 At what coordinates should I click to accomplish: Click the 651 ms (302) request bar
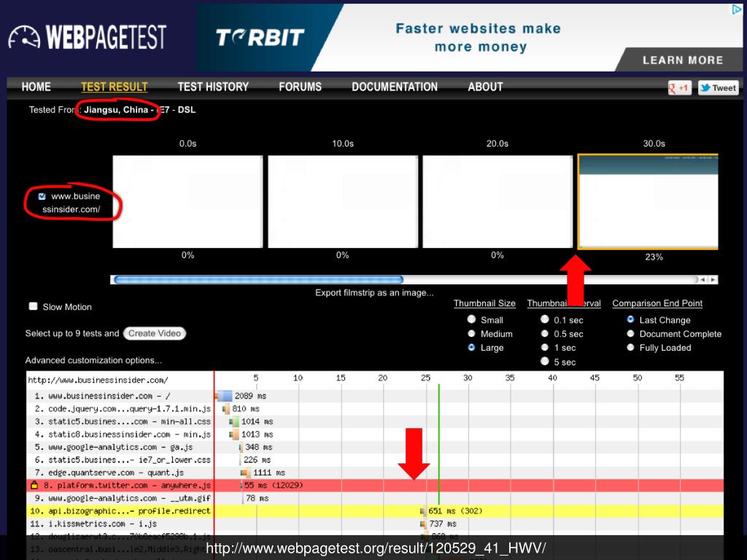click(423, 511)
